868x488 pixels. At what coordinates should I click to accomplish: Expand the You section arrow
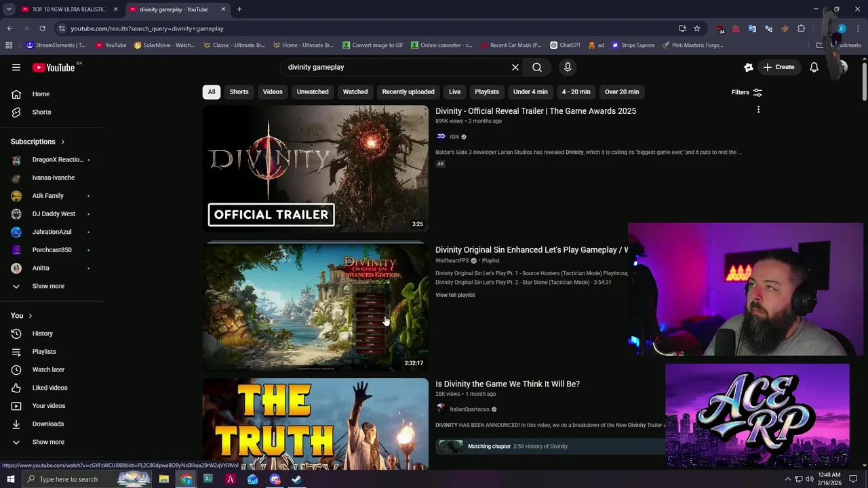30,316
